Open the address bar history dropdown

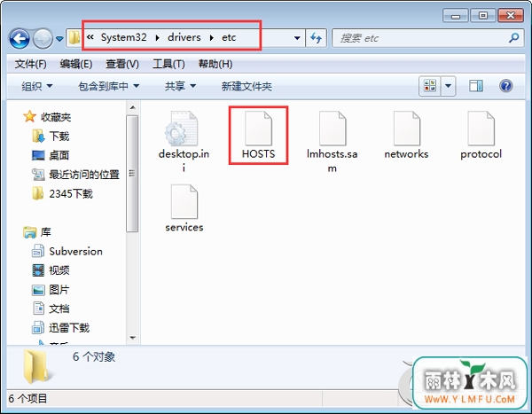click(x=297, y=38)
